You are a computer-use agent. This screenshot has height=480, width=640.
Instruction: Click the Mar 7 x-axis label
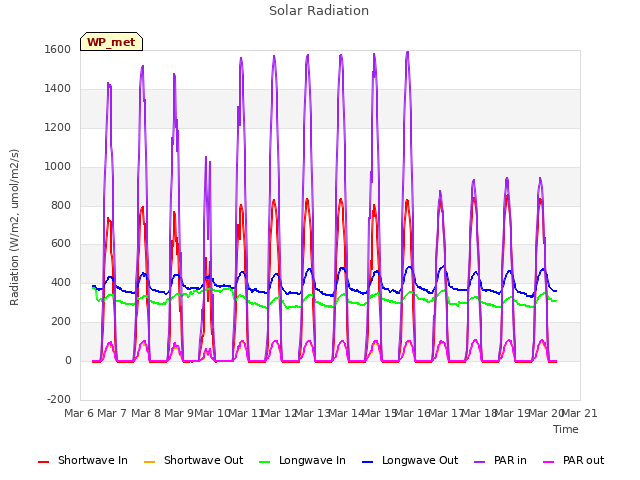112,413
